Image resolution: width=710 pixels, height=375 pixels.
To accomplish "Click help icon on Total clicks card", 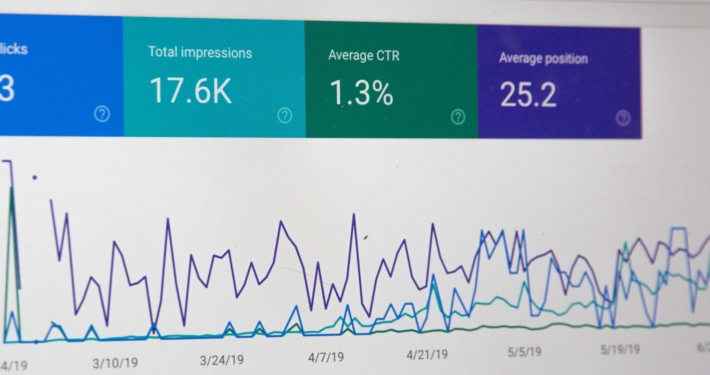I will (102, 114).
